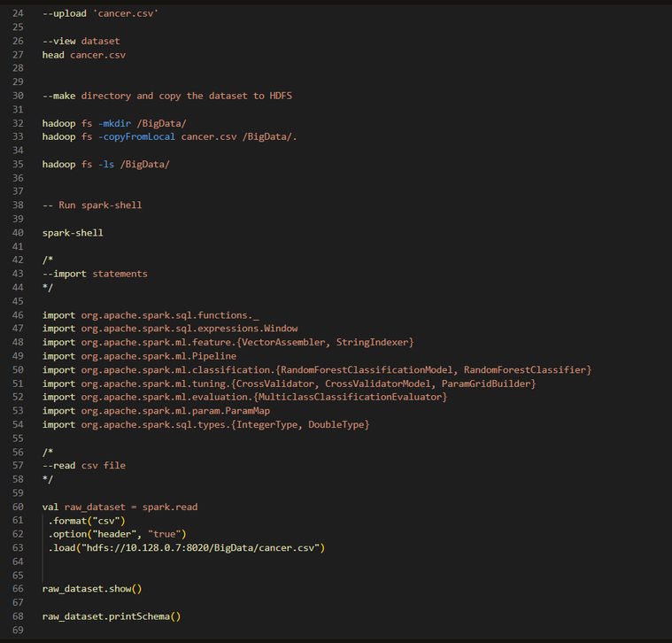Click line number 24 in the gutter
Viewport: 672px width, 643px height.
pos(19,15)
